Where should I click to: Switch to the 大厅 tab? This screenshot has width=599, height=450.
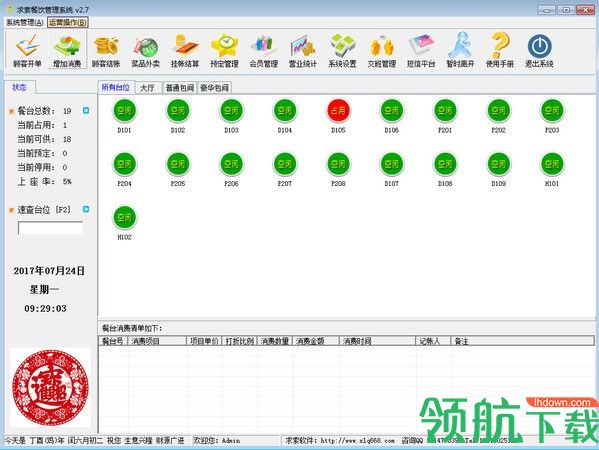tap(147, 88)
